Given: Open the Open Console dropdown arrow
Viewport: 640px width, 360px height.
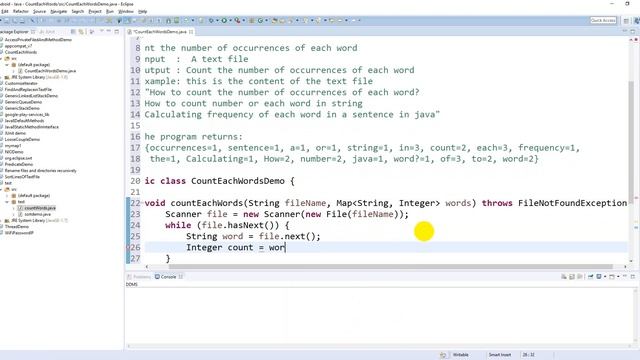Looking at the screenshot, I should 618,277.
